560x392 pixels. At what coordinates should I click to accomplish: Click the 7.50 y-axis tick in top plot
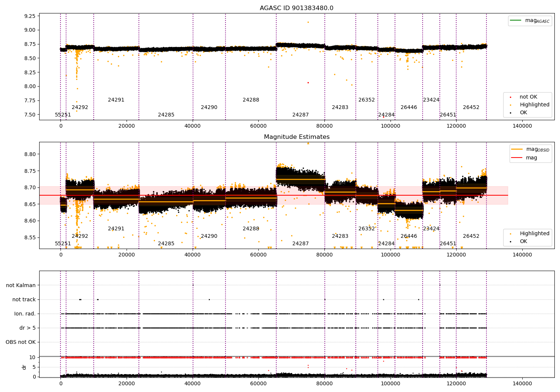pyautogui.click(x=29, y=115)
